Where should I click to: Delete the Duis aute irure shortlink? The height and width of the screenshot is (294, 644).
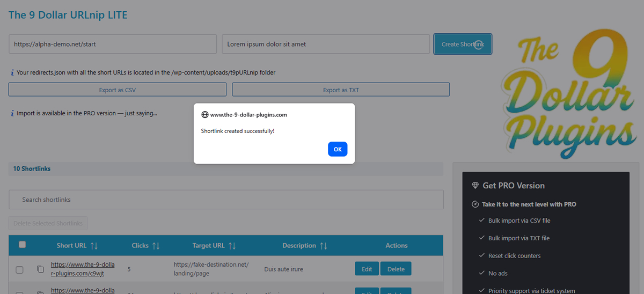coord(396,269)
